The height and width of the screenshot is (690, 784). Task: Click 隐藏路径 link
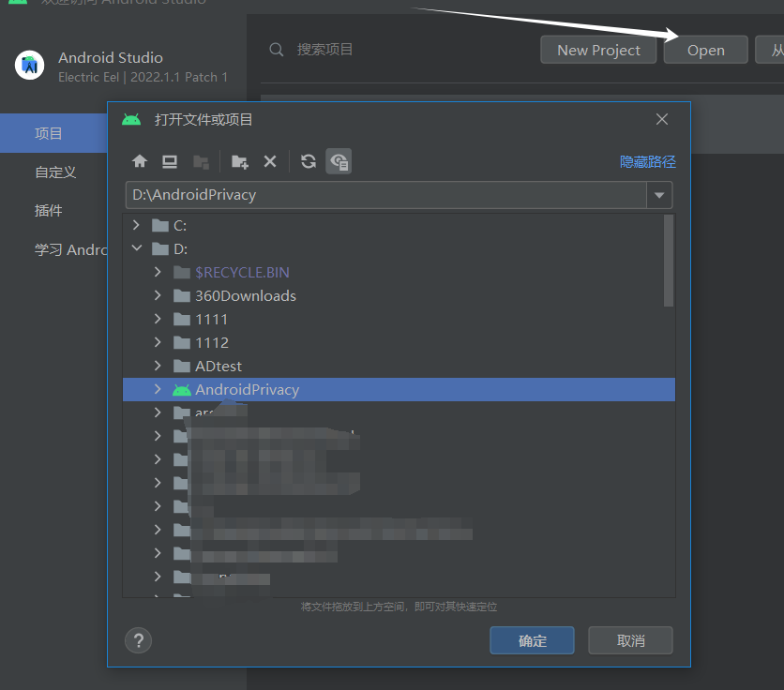coord(647,162)
